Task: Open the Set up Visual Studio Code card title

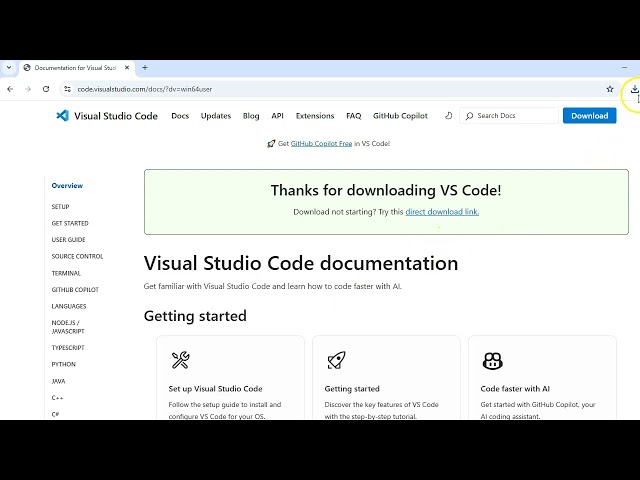Action: 216,389
